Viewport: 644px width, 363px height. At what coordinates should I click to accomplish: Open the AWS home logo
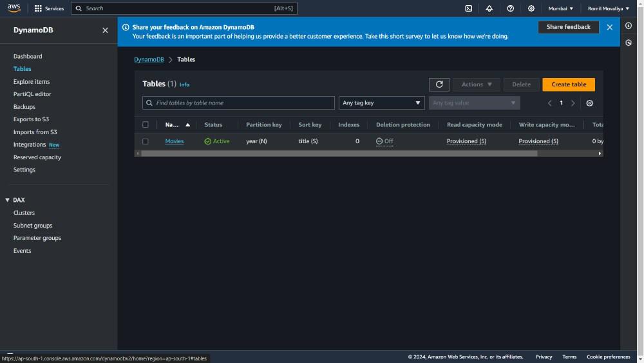click(x=14, y=8)
